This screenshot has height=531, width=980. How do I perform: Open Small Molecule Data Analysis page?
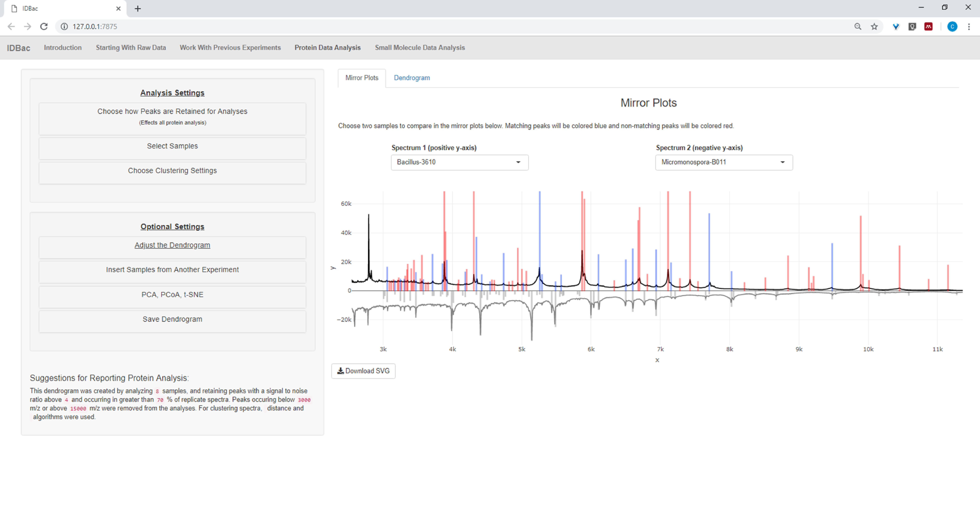[x=420, y=48]
